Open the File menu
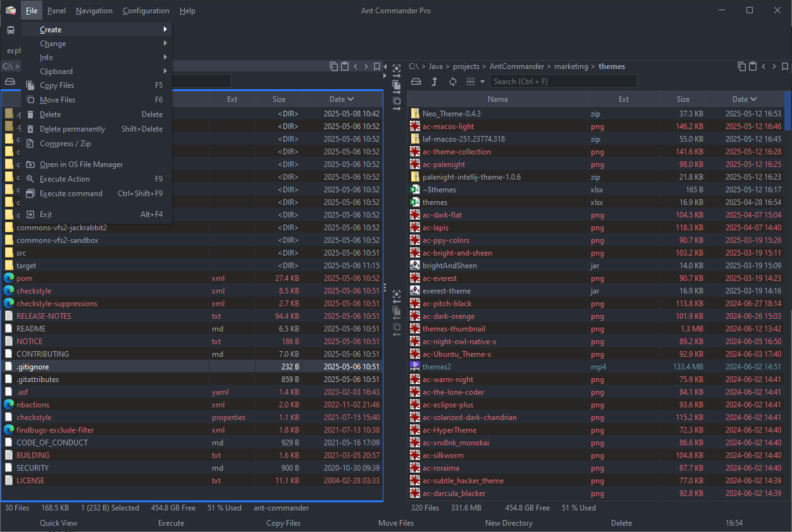 tap(32, 11)
